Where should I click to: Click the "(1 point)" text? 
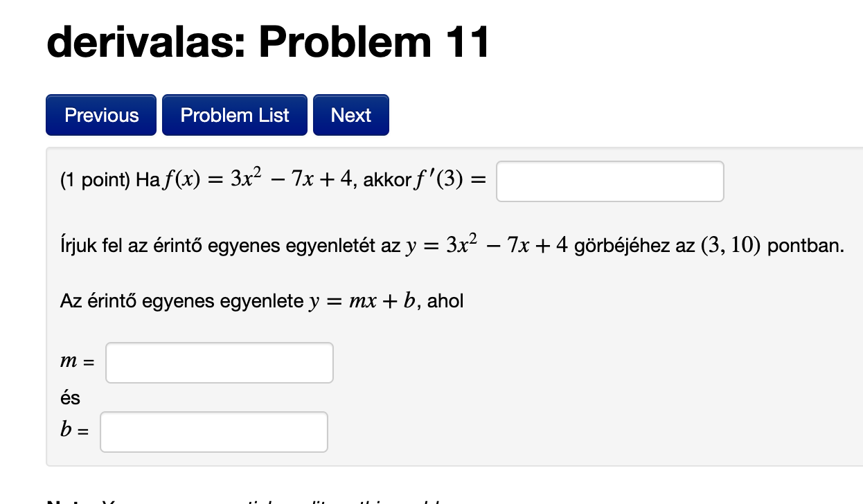click(x=95, y=181)
